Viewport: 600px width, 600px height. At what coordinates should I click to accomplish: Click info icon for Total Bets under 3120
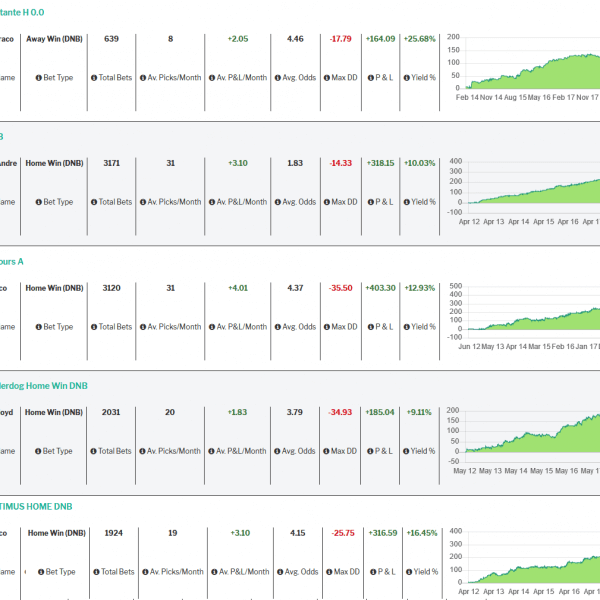point(94,327)
